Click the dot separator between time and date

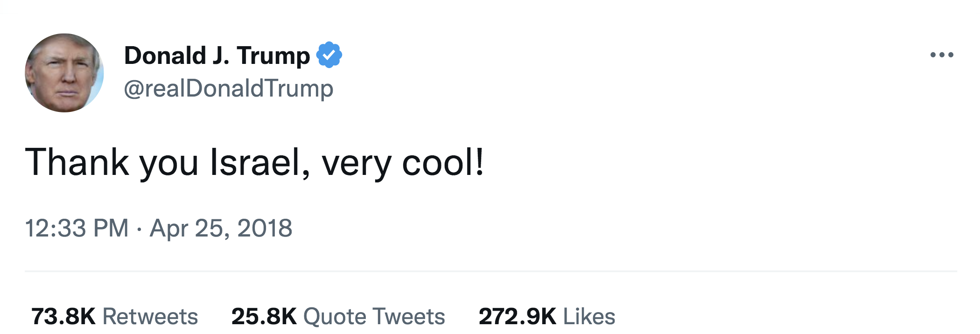tap(139, 230)
